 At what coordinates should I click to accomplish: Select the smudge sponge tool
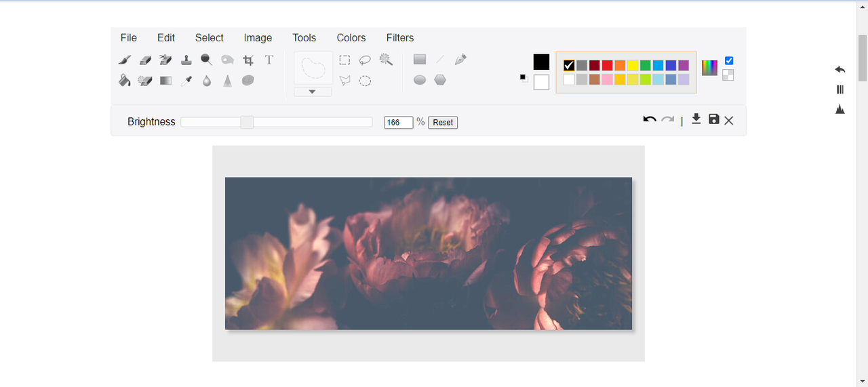[248, 81]
